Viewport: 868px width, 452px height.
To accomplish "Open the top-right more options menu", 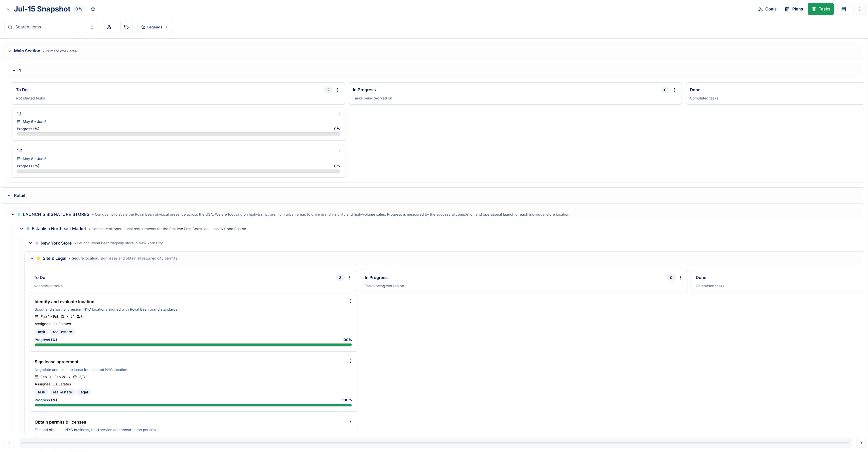I will pos(860,9).
